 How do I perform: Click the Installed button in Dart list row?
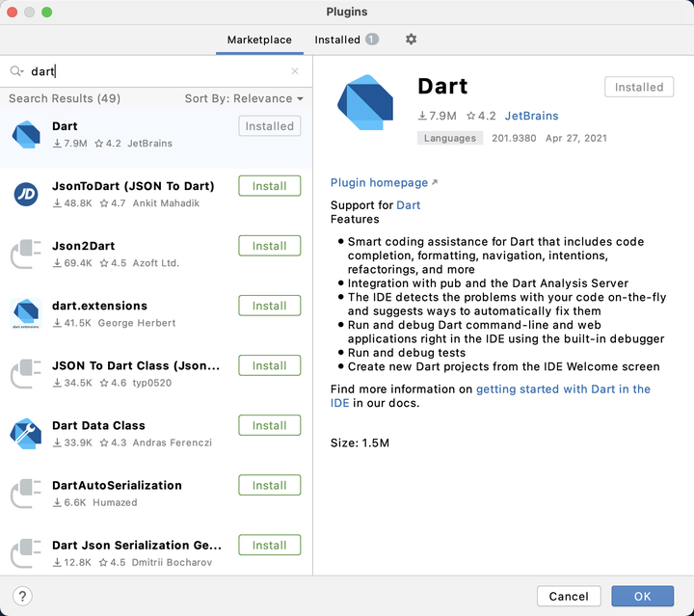(270, 126)
